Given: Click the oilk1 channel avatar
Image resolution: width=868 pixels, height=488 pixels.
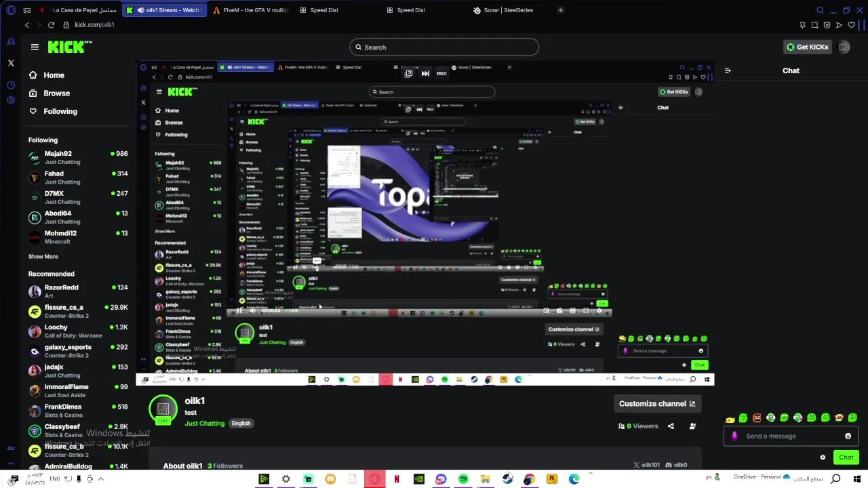Looking at the screenshot, I should point(163,409).
